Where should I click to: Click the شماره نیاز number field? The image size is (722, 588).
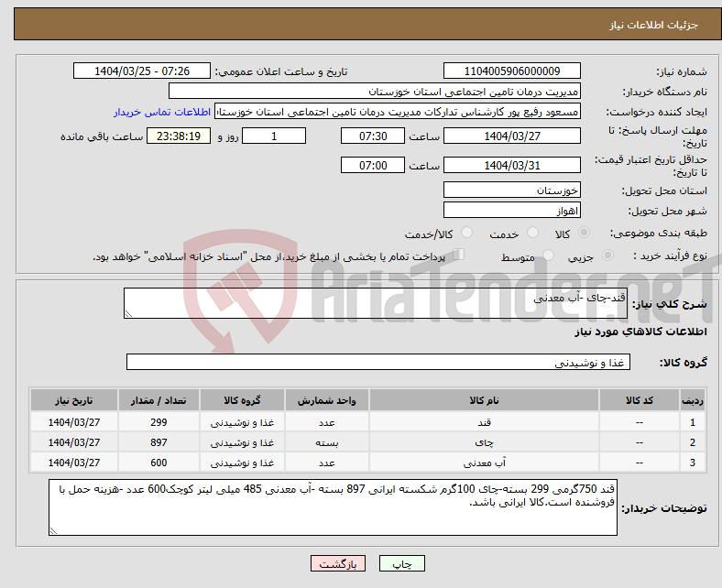click(x=512, y=71)
